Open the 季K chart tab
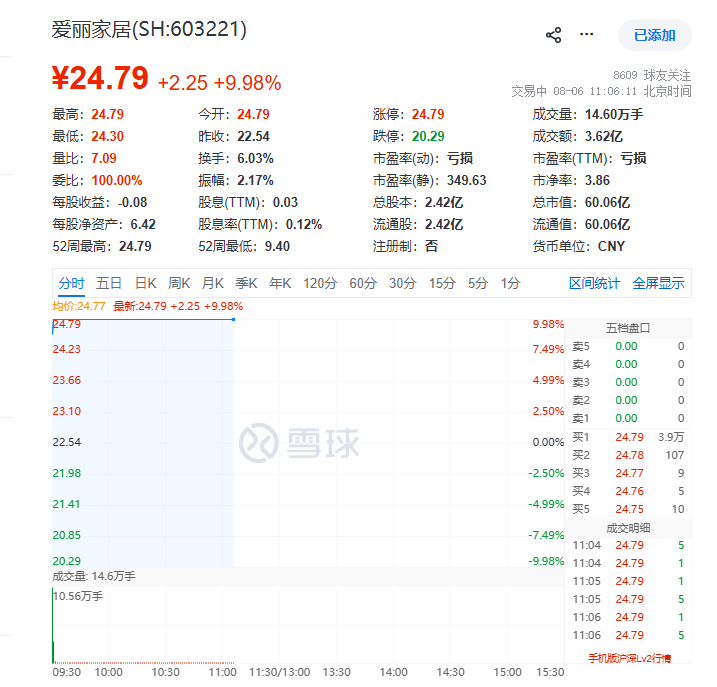717x687 pixels. click(x=246, y=284)
